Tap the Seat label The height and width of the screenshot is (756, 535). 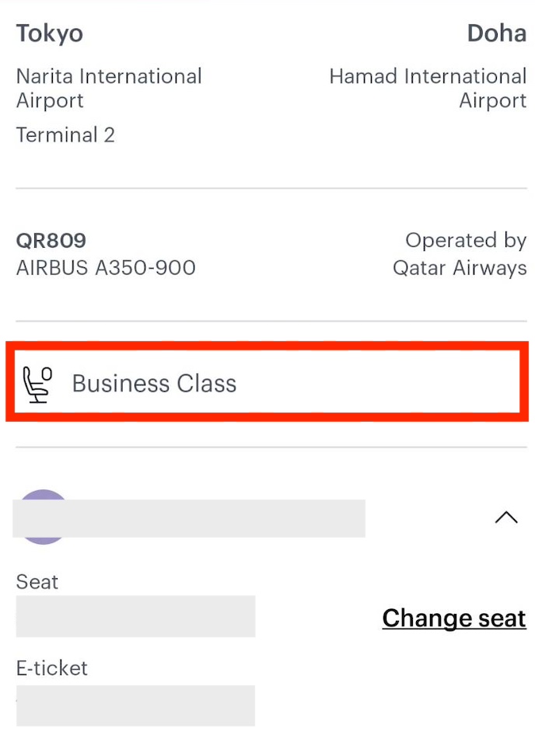pos(37,582)
